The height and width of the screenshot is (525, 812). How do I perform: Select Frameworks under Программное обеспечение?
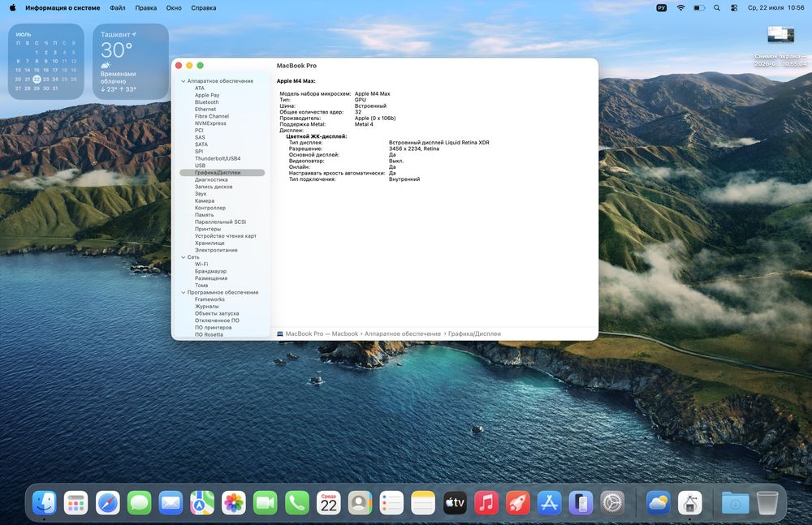pos(209,299)
